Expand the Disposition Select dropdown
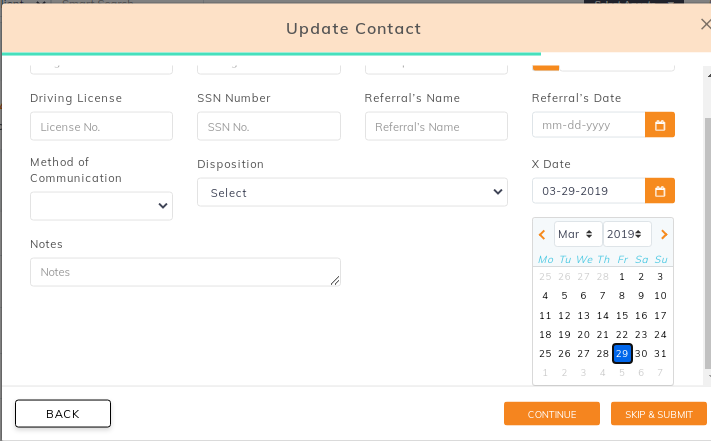 (352, 192)
